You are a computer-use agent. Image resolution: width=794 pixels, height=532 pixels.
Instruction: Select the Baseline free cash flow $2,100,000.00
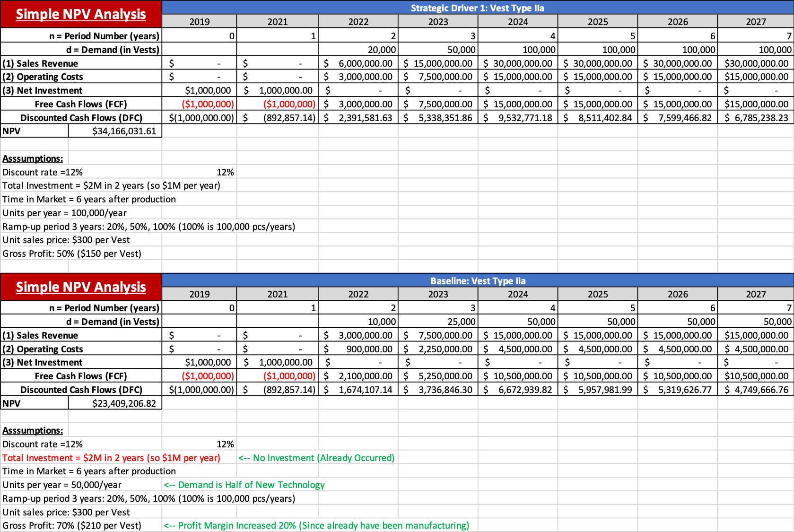pyautogui.click(x=358, y=376)
